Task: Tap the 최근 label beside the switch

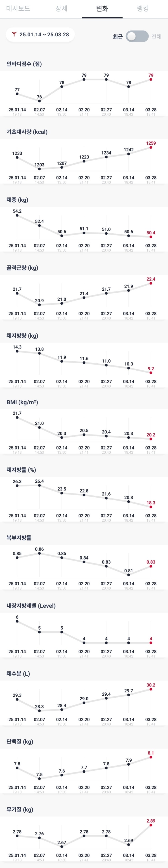Action: [x=117, y=36]
